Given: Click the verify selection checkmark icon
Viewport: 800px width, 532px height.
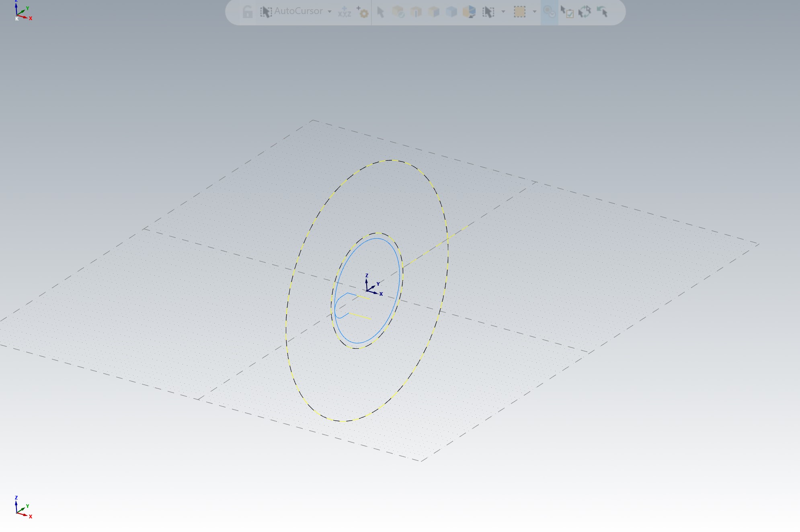Looking at the screenshot, I should pyautogui.click(x=567, y=12).
